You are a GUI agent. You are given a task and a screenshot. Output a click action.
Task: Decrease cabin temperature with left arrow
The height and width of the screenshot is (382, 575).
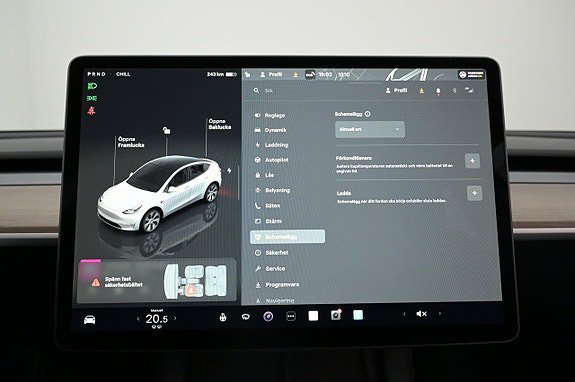pos(138,319)
